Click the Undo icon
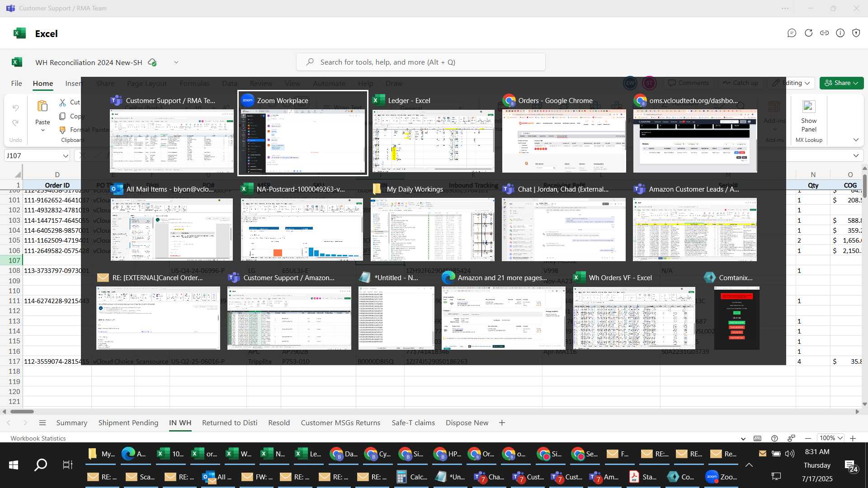 point(16,108)
